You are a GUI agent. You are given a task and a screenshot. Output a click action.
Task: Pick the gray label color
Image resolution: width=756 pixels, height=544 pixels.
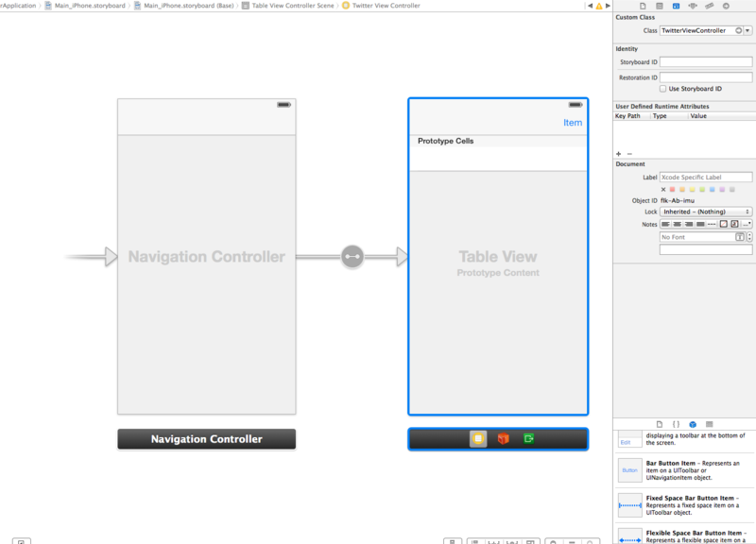pyautogui.click(x=731, y=190)
